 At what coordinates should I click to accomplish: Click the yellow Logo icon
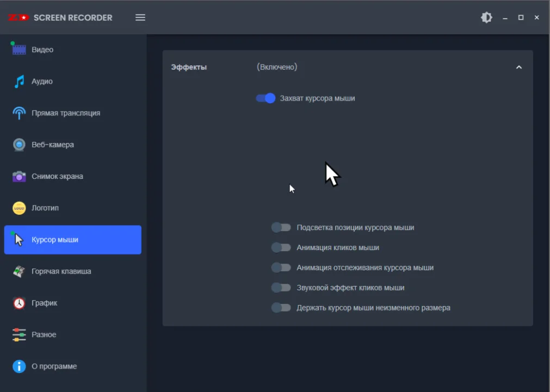[19, 208]
